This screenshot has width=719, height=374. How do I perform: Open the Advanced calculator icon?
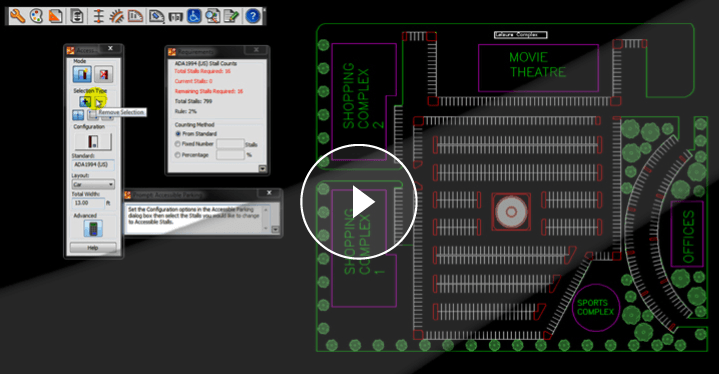[93, 228]
